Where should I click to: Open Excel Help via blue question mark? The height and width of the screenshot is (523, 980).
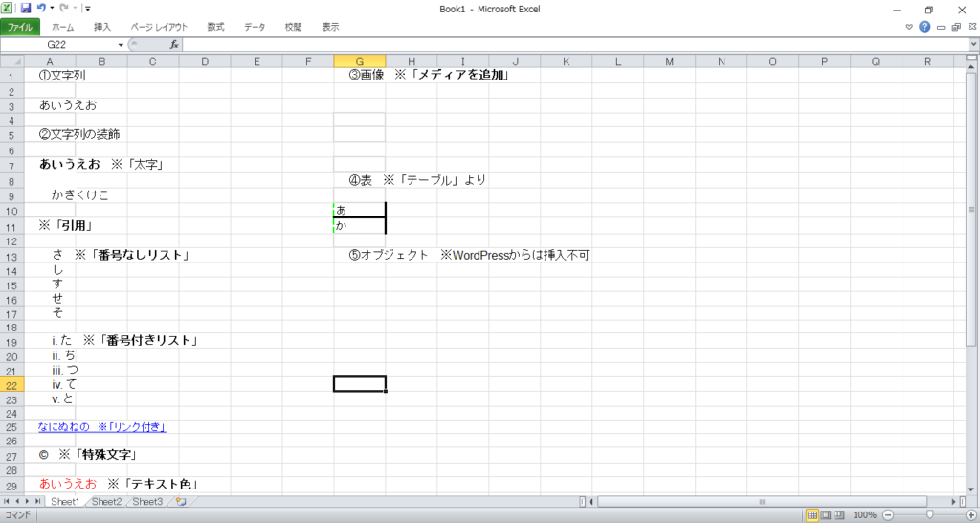click(924, 27)
